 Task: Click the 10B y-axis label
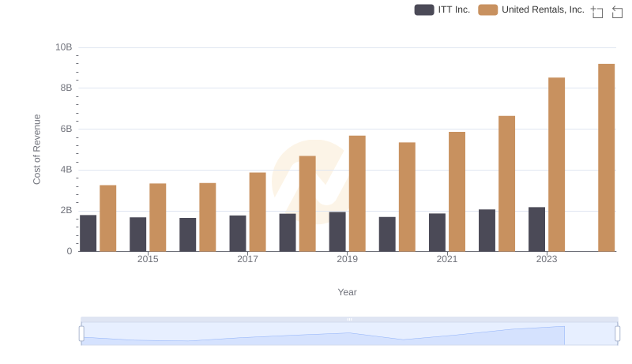click(64, 47)
